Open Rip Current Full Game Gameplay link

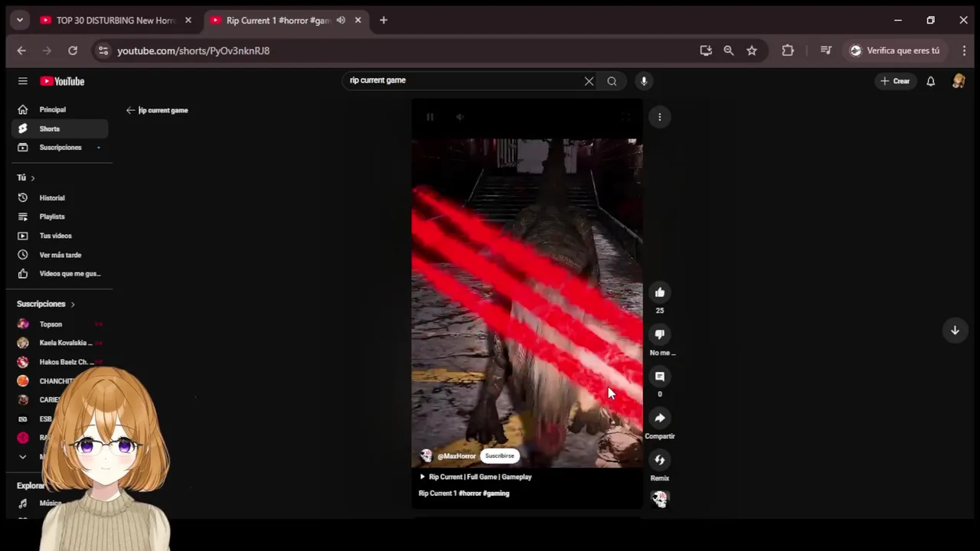point(475,477)
